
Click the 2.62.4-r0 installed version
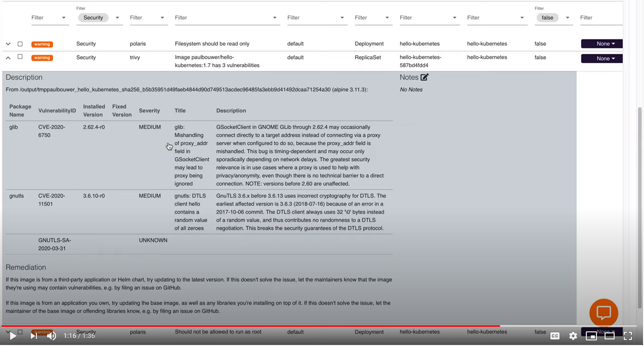[94, 127]
